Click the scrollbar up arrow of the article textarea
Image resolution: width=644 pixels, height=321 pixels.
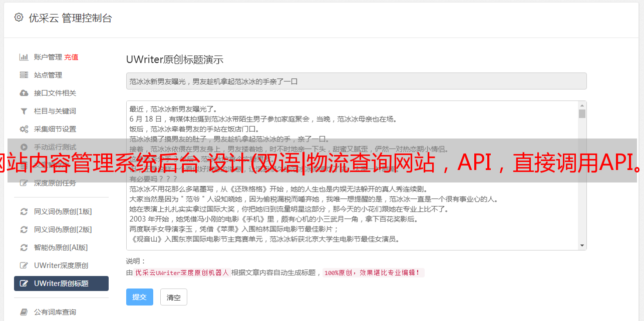[x=582, y=105]
